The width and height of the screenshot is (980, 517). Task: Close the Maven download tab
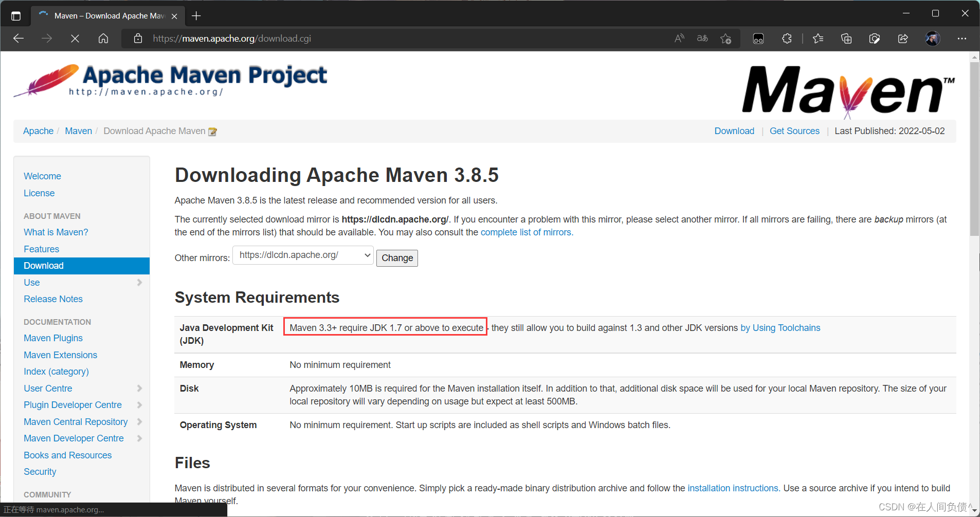[174, 16]
